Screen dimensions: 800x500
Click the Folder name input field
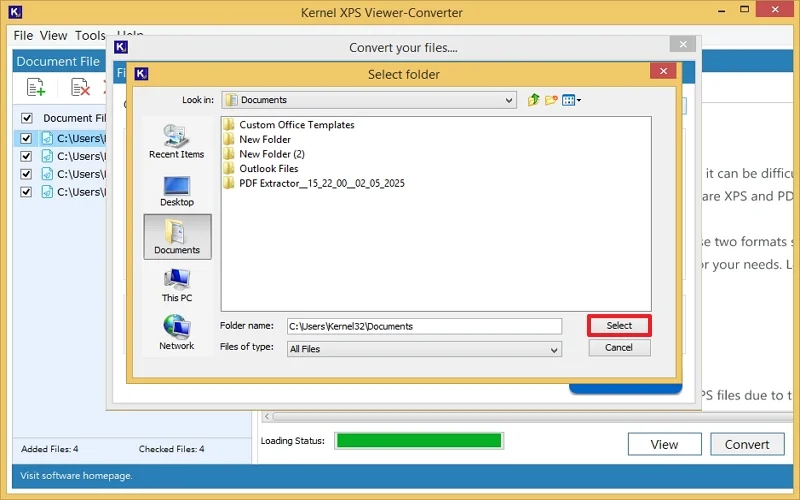424,327
